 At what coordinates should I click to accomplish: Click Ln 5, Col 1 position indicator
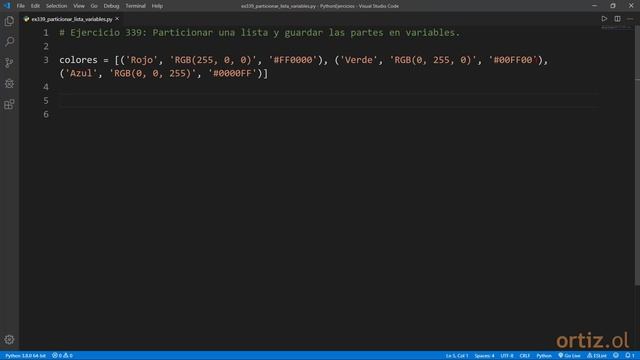457,356
